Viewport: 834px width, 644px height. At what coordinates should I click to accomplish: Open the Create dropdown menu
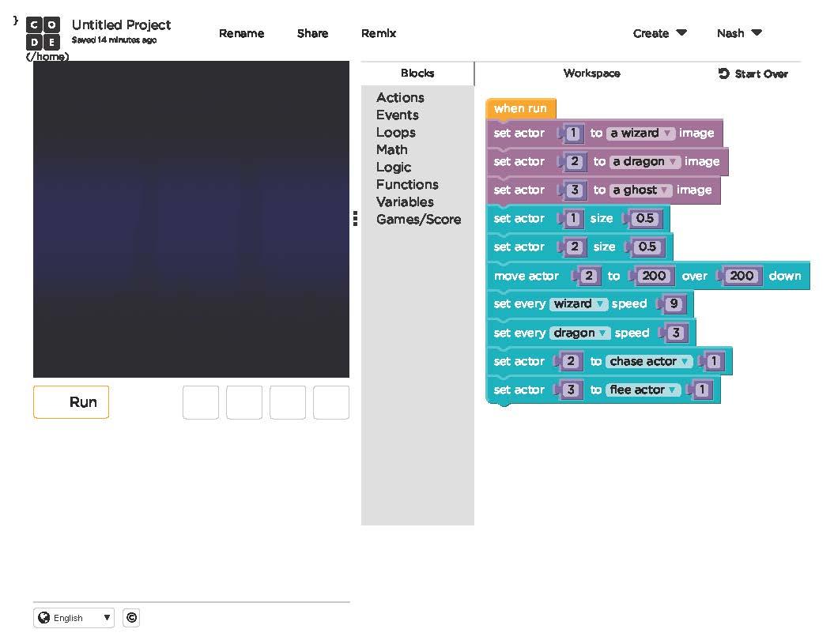click(x=660, y=33)
